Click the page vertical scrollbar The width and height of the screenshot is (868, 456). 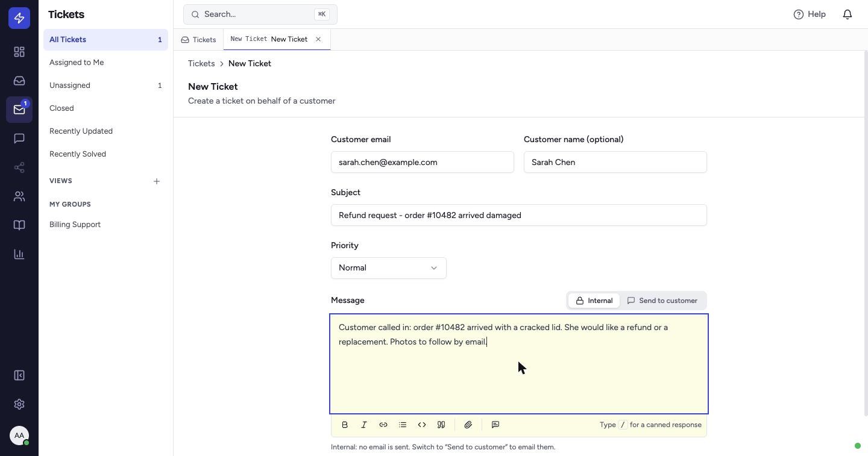point(866,233)
